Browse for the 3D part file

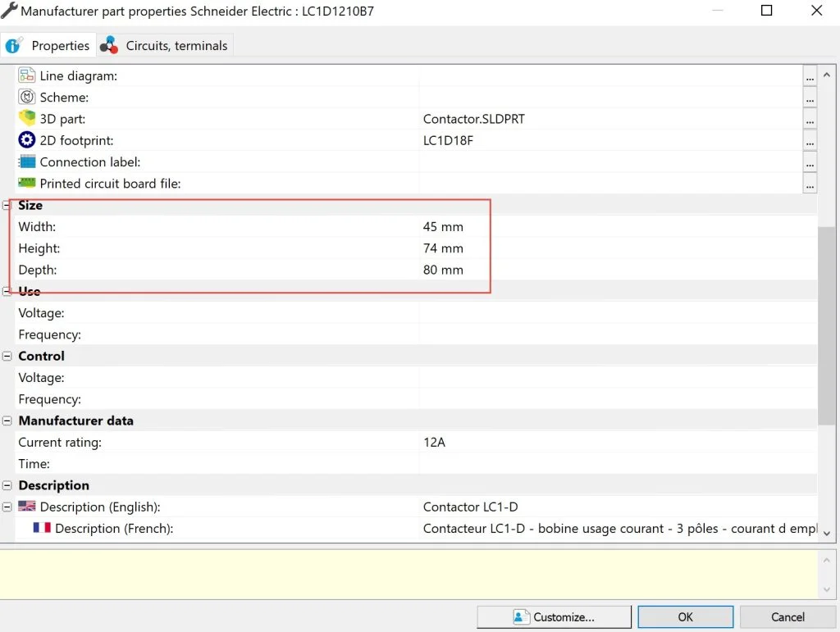point(810,120)
